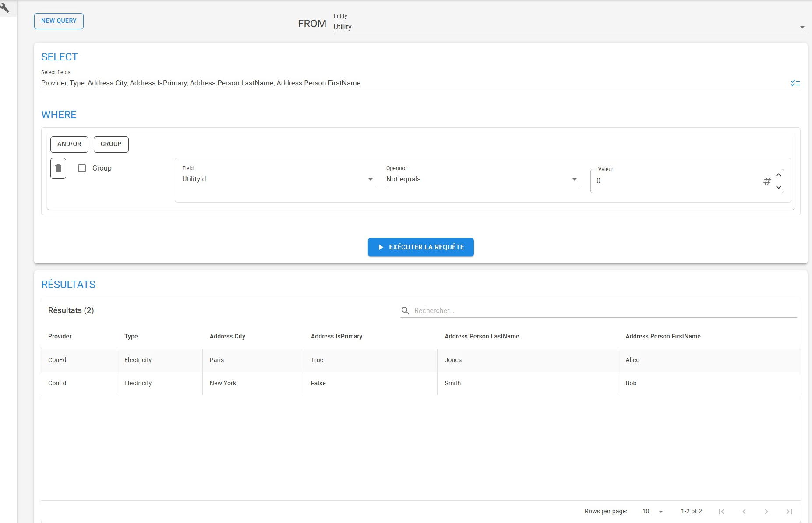This screenshot has width=812, height=523.
Task: Click the Jones last name cell
Action: pyautogui.click(x=528, y=360)
